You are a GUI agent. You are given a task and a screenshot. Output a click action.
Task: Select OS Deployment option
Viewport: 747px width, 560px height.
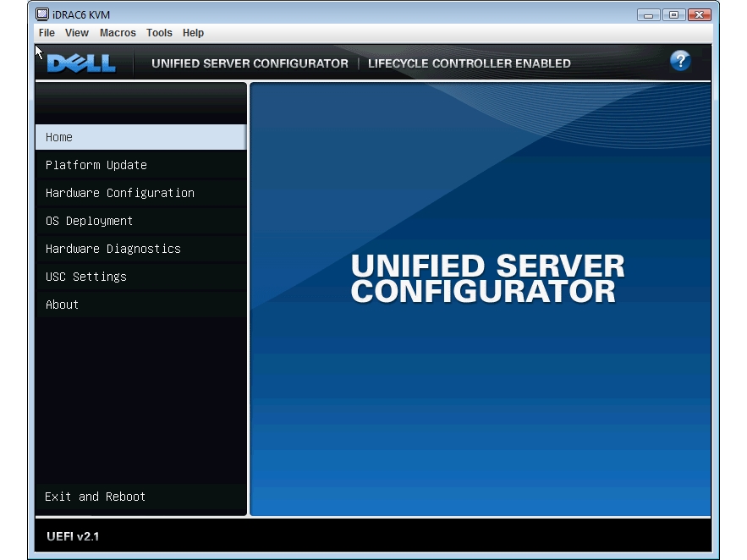pos(141,221)
